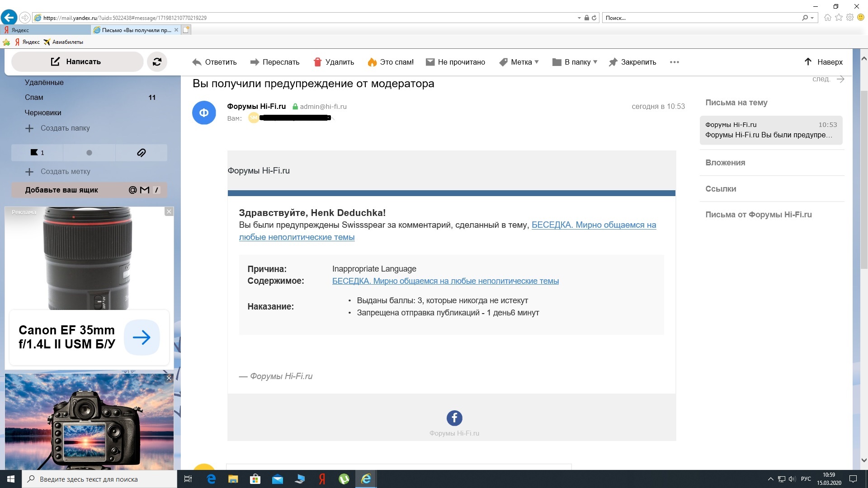Toggle the flagged important messages filter
This screenshot has width=868, height=488.
[37, 153]
